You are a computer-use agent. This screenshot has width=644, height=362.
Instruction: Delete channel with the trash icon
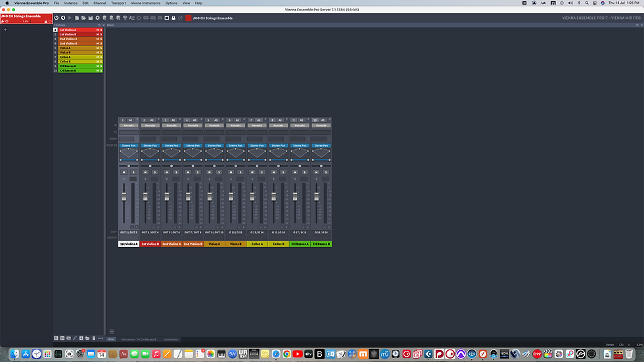[93, 338]
